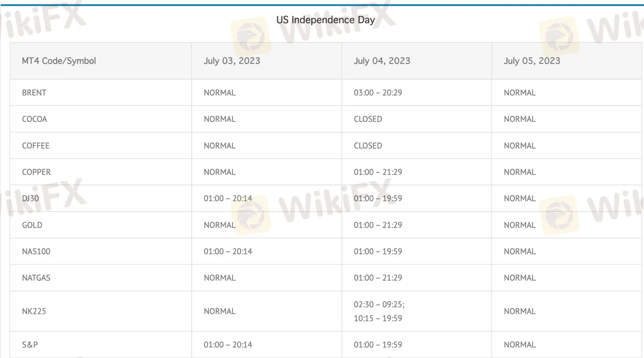Select the MT4 Code/Symbol column header
Image resolution: width=644 pixels, height=358 pixels.
point(59,61)
